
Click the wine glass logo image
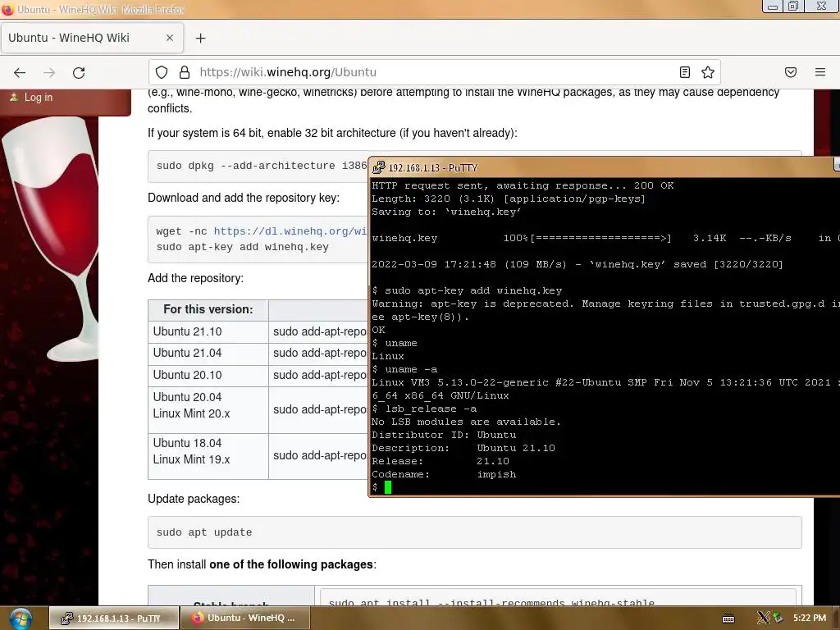coord(51,239)
